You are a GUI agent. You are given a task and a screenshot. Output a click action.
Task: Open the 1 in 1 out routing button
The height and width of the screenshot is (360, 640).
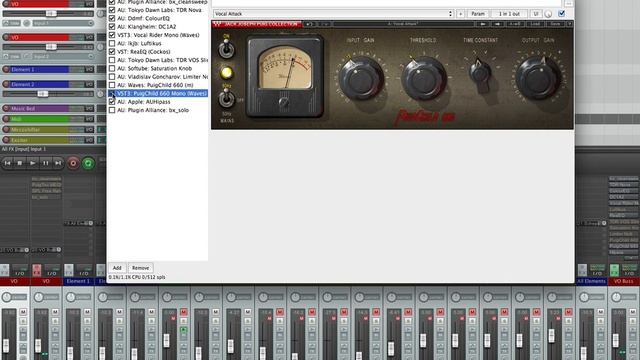(x=509, y=13)
